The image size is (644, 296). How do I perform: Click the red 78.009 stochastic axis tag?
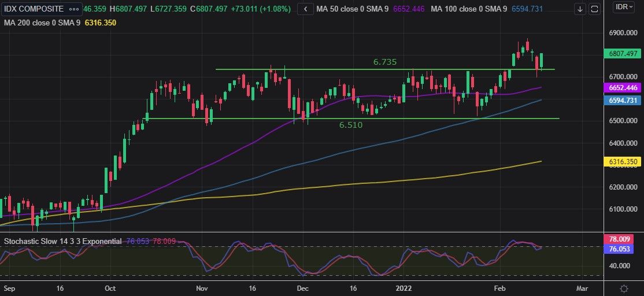(619, 239)
